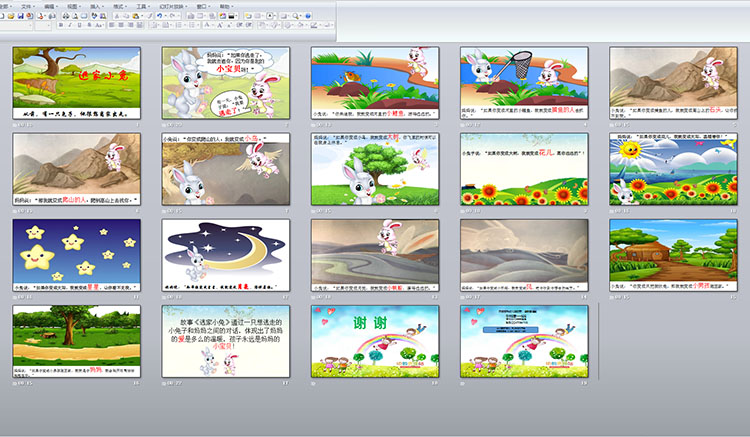Image resolution: width=750 pixels, height=437 pixels.
Task: Select Center alignment button
Action: click(x=121, y=25)
